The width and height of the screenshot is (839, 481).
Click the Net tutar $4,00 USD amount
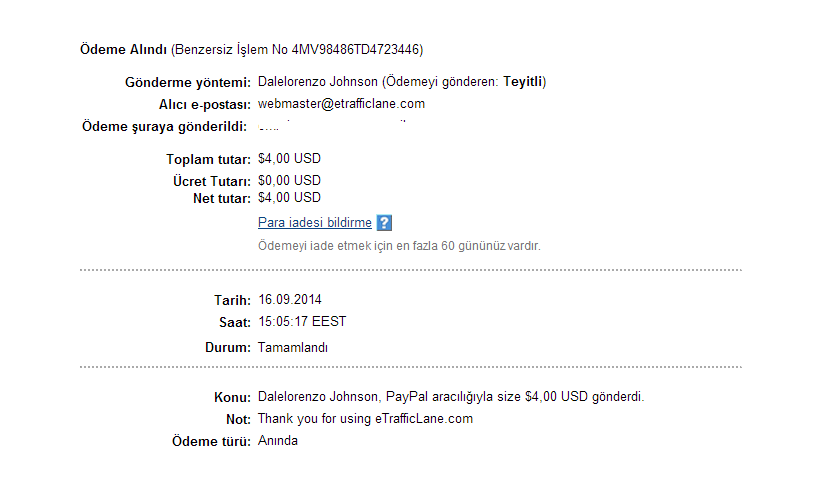[289, 198]
